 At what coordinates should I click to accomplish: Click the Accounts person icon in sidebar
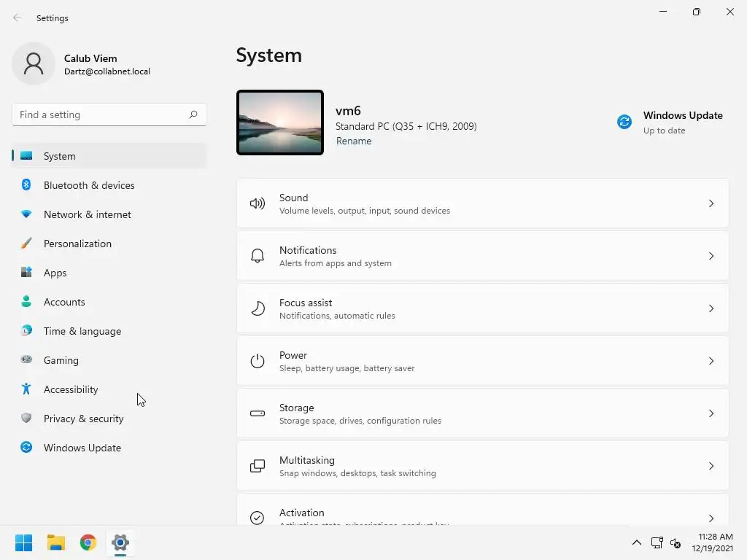[x=26, y=301]
